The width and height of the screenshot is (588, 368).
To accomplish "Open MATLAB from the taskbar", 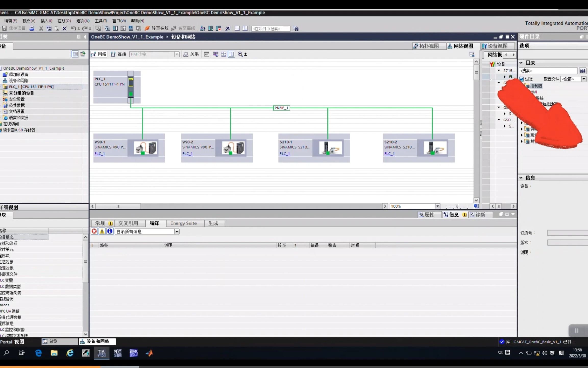I will [149, 353].
